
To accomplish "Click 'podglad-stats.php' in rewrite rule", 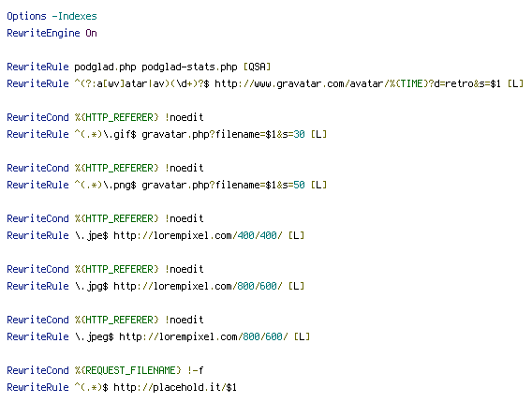I will pos(189,67).
